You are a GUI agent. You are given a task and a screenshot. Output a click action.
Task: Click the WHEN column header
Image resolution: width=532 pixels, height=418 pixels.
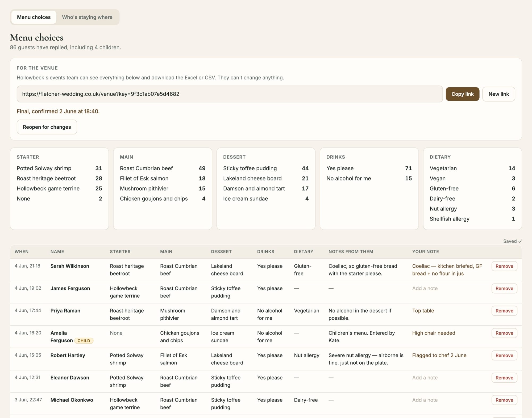click(x=22, y=252)
